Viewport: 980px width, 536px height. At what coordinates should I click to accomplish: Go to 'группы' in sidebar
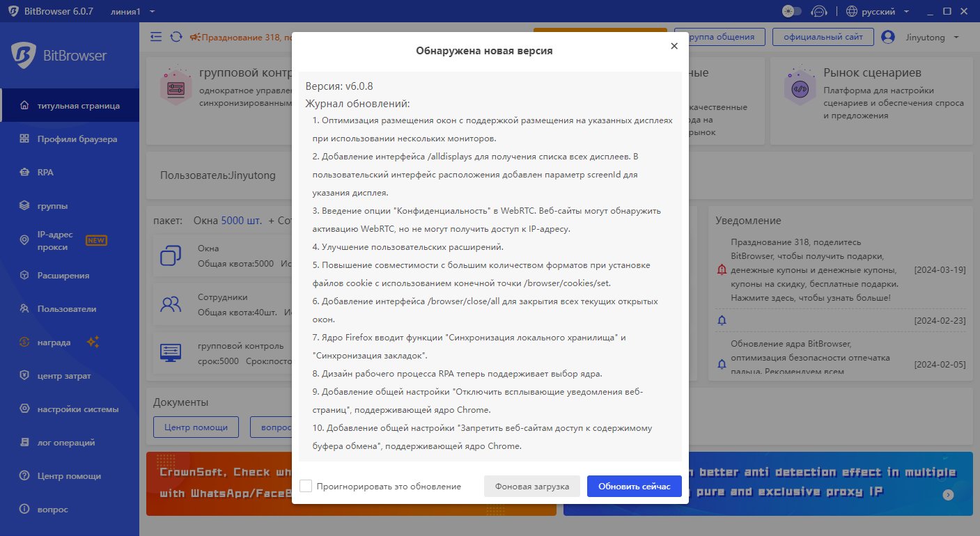coord(70,206)
